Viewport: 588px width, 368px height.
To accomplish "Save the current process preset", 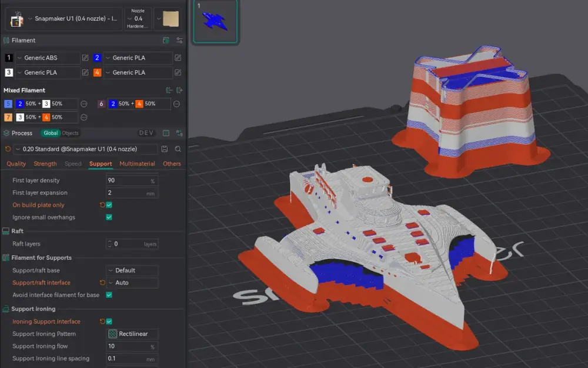I will point(164,149).
